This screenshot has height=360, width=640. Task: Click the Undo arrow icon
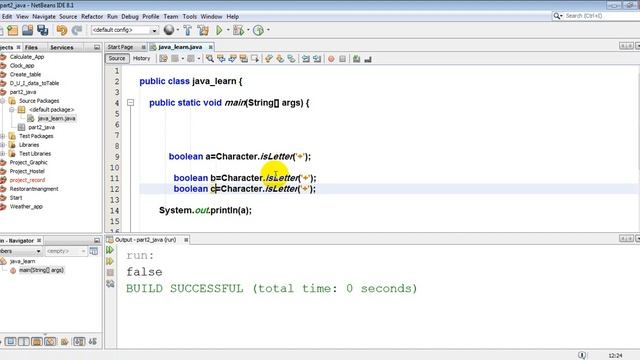tap(61, 30)
